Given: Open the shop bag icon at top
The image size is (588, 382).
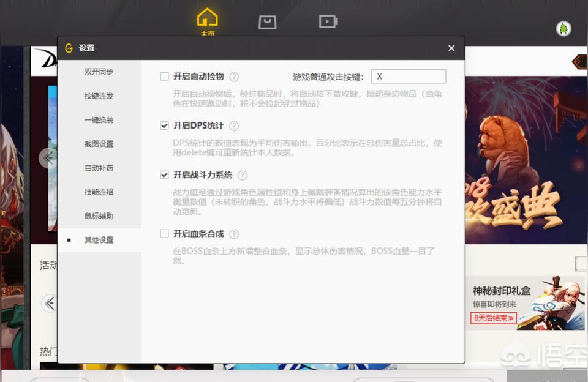Looking at the screenshot, I should point(268,22).
